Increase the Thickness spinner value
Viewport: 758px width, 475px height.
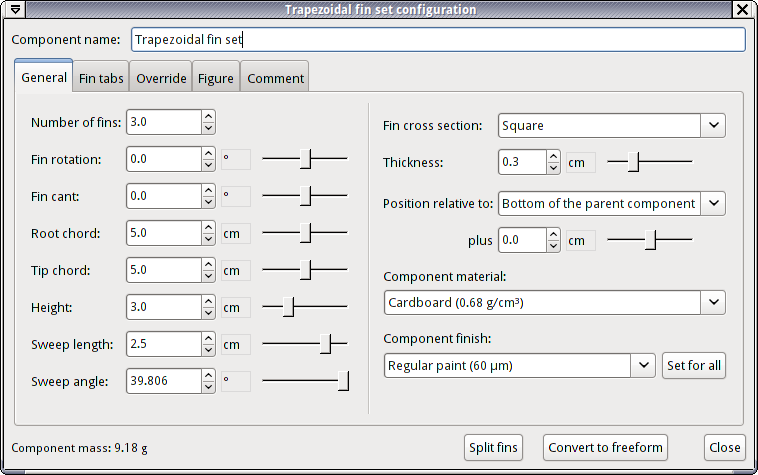coord(553,156)
